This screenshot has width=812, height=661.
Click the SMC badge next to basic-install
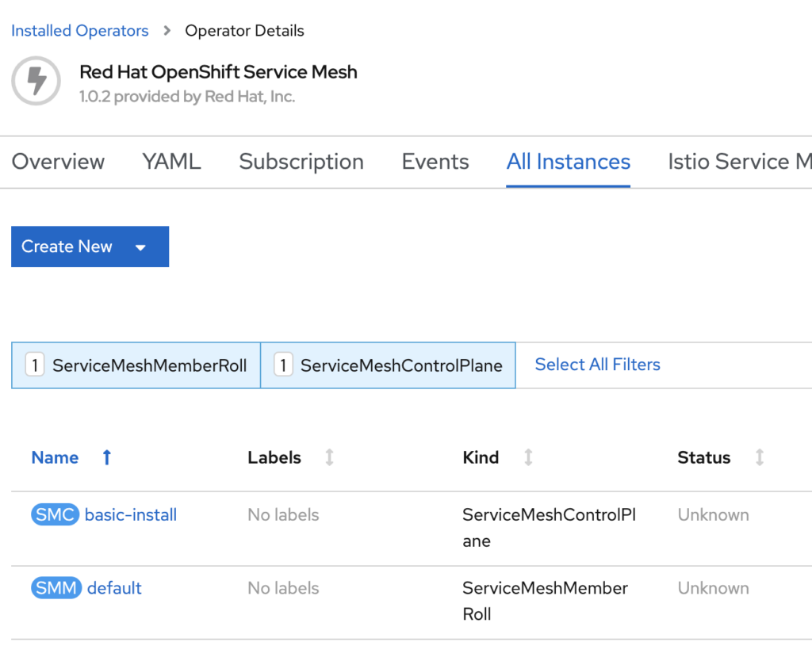coord(55,514)
